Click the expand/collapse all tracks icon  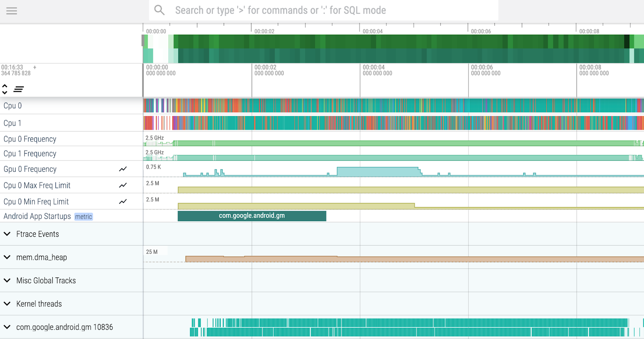click(5, 89)
